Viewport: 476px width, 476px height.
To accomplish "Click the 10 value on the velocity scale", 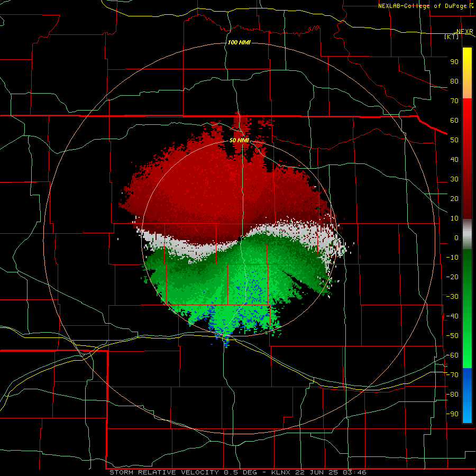I will click(454, 218).
